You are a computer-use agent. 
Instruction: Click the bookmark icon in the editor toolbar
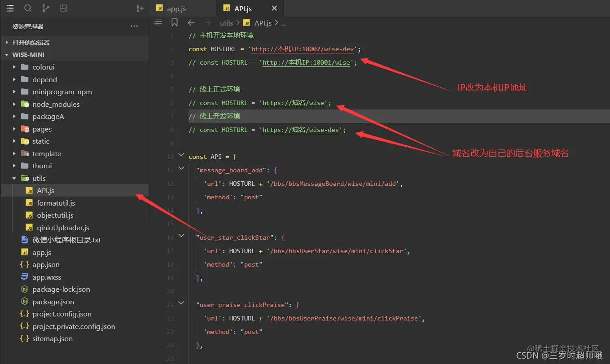pyautogui.click(x=175, y=22)
